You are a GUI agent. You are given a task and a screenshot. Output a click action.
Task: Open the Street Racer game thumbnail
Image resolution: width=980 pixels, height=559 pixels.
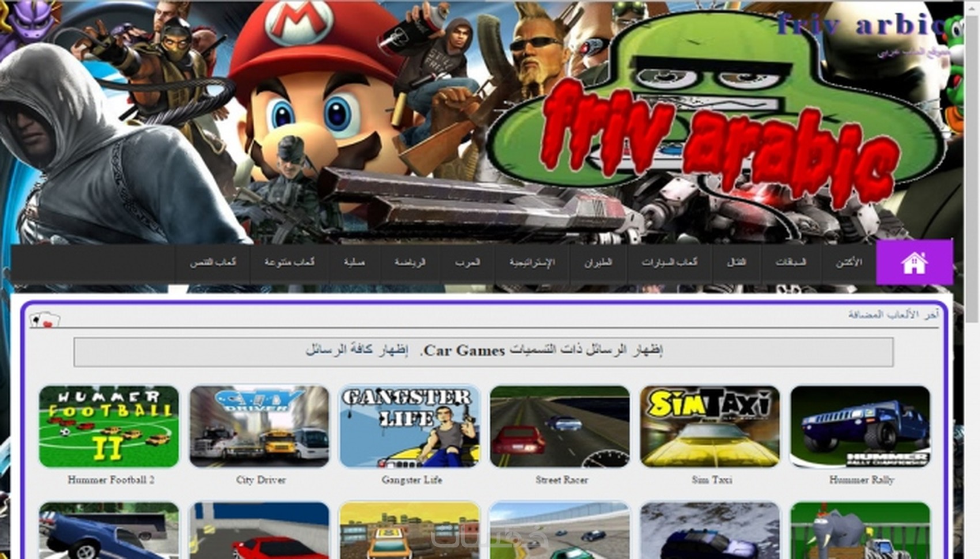[560, 426]
